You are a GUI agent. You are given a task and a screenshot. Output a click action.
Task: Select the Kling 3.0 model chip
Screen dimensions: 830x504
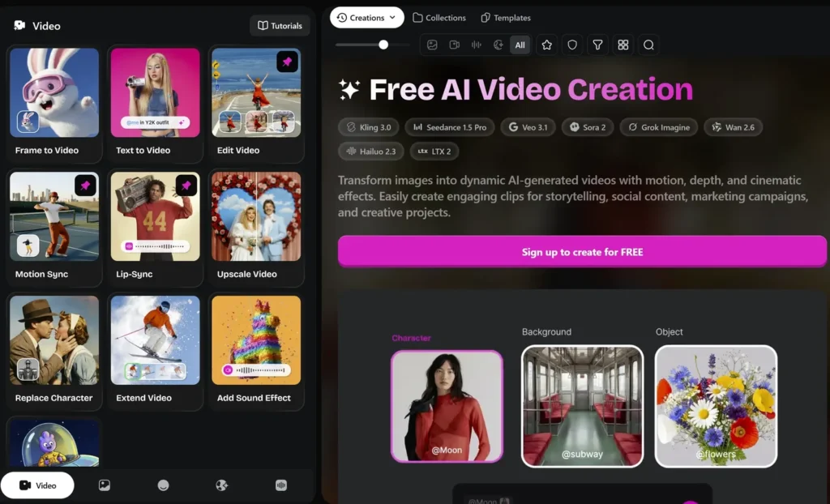point(369,127)
